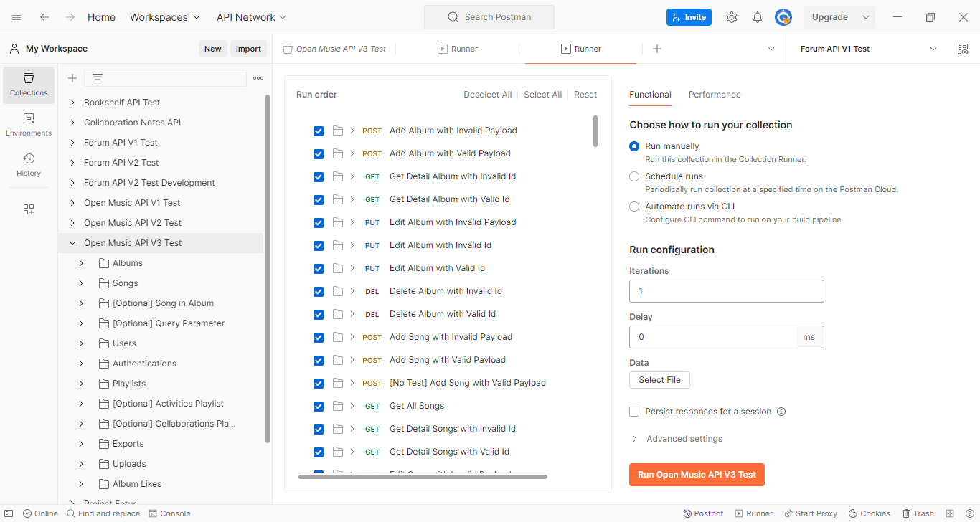Open the configure workspace sidebar icon

click(29, 209)
